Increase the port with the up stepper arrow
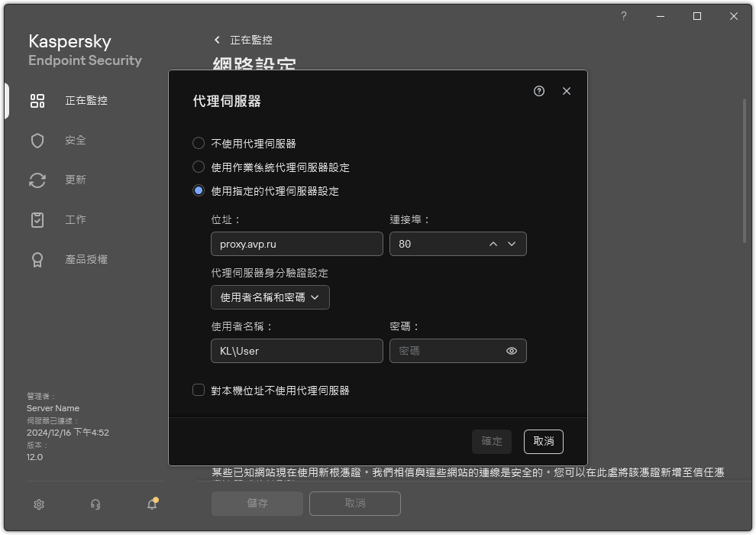This screenshot has width=756, height=535. (x=493, y=244)
